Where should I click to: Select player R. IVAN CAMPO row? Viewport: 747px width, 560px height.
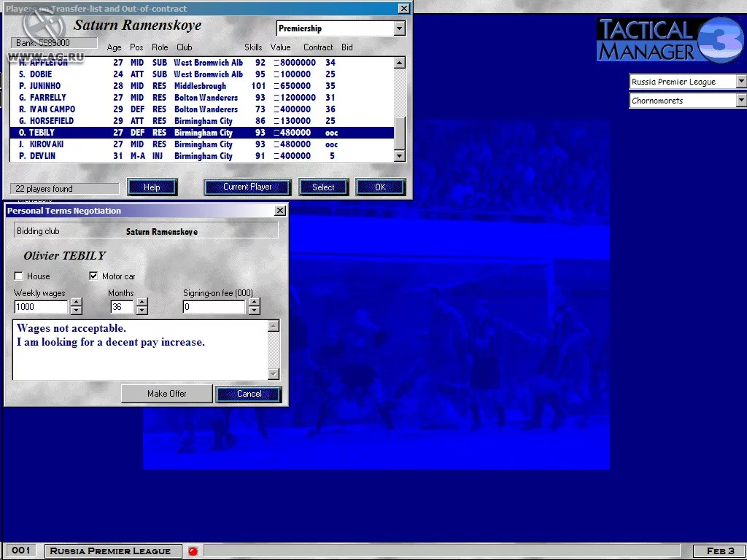201,109
